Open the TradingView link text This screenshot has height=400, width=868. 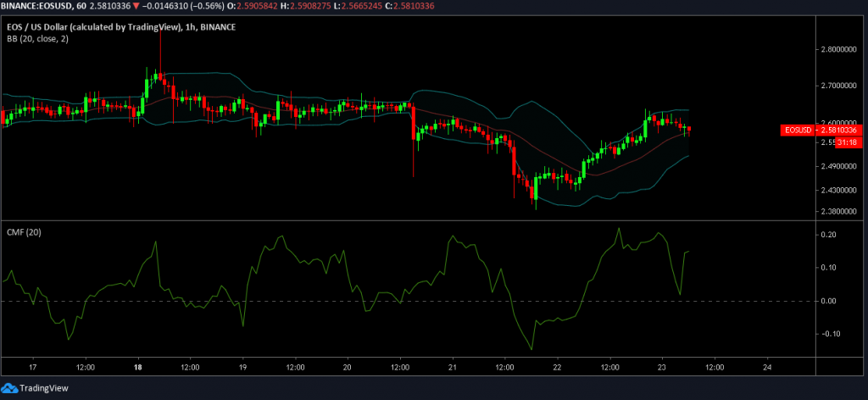[44, 388]
